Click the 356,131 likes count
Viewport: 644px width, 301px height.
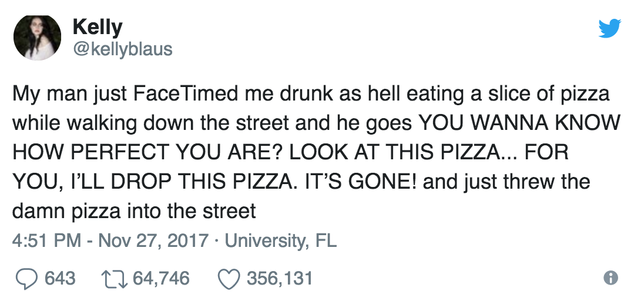click(279, 278)
